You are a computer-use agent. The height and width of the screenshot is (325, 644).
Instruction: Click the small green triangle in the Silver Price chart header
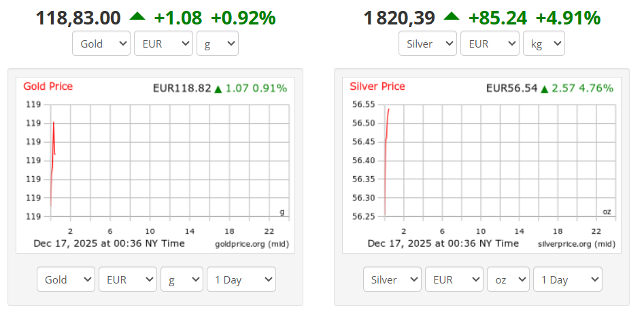(544, 89)
